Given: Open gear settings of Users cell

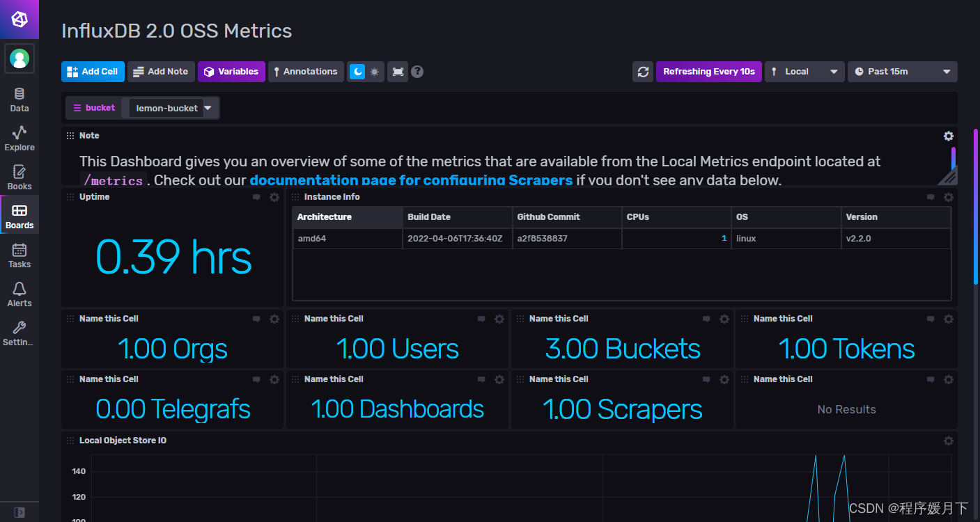Looking at the screenshot, I should [x=499, y=319].
